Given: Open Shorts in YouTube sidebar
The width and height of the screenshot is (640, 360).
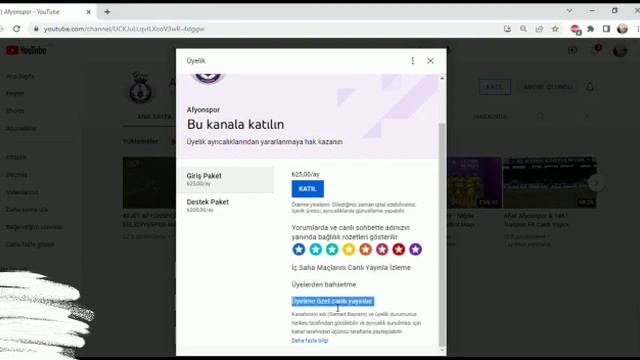Looking at the screenshot, I should (15, 111).
